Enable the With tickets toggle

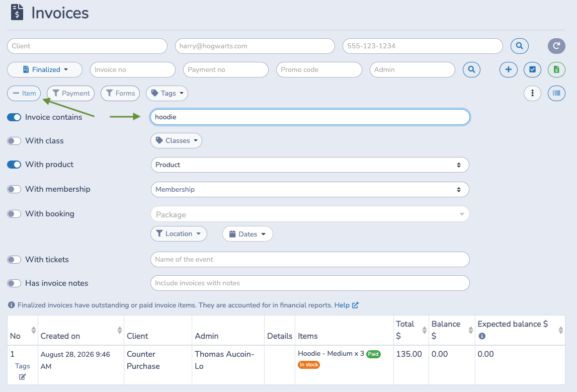[x=14, y=260]
